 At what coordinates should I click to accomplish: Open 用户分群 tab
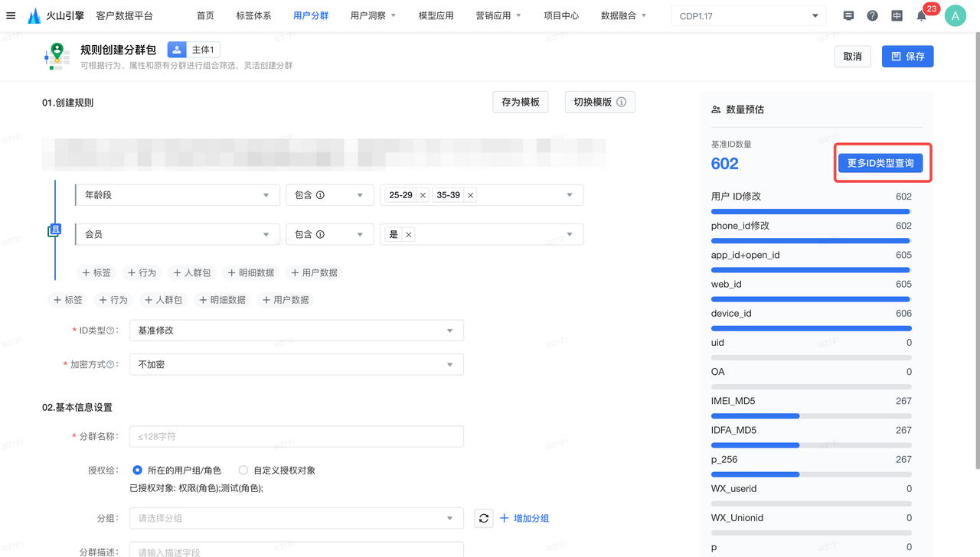tap(311, 15)
